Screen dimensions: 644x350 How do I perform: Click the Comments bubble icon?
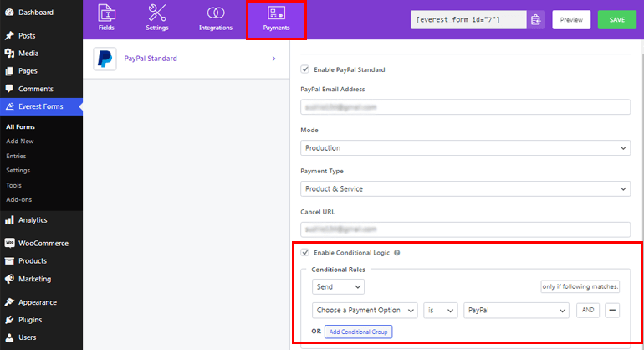tap(9, 89)
